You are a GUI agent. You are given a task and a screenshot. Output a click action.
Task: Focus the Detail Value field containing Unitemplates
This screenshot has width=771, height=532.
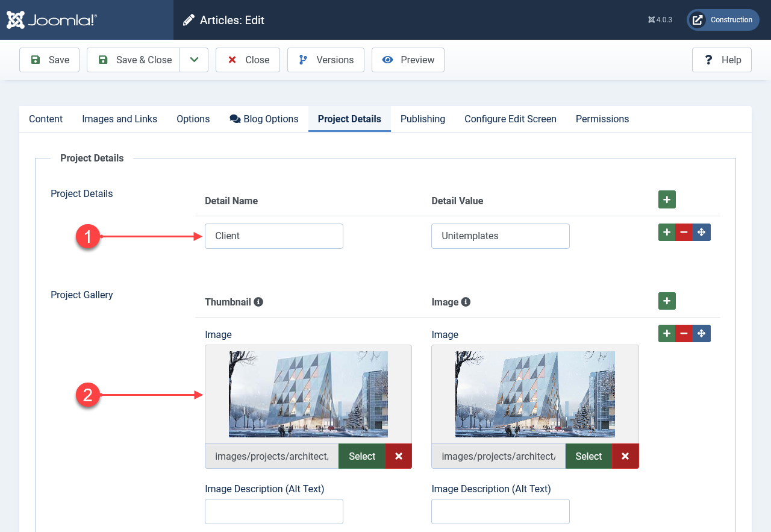[501, 236]
